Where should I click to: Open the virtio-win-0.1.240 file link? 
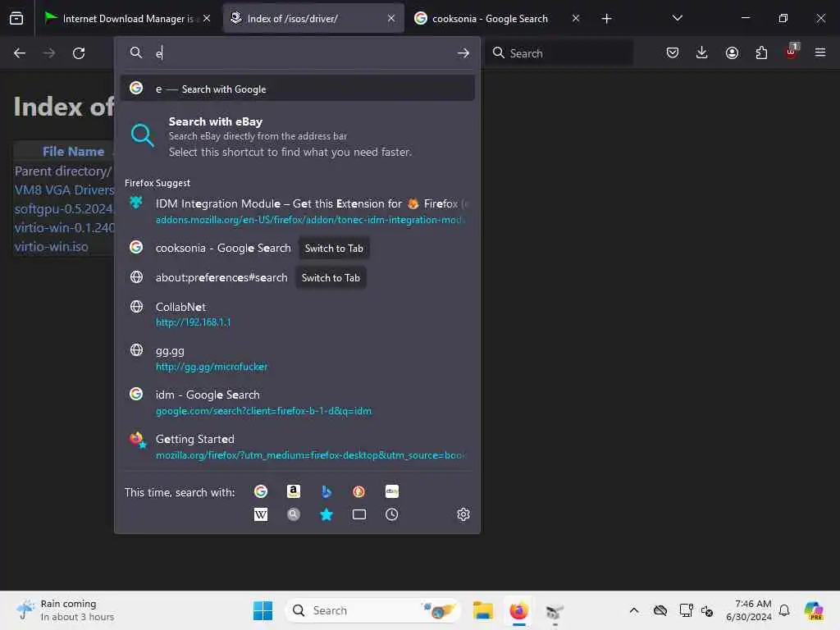tap(64, 228)
